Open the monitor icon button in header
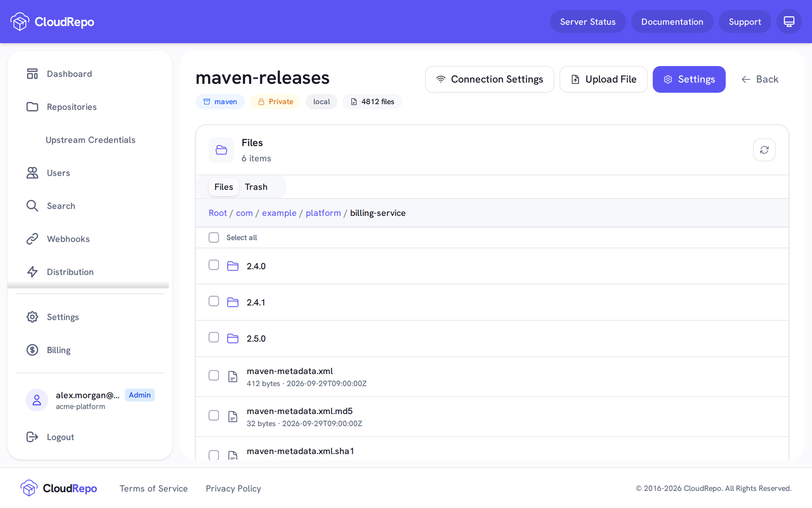812x508 pixels. click(789, 22)
